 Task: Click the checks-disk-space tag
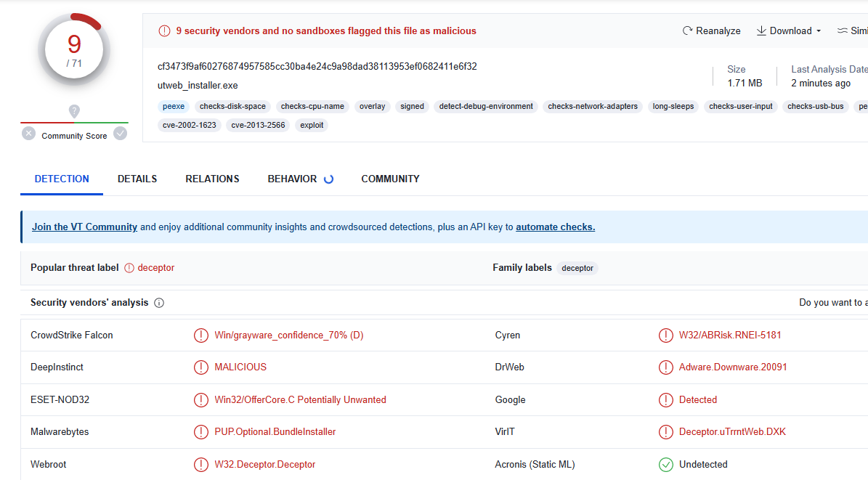[232, 106]
